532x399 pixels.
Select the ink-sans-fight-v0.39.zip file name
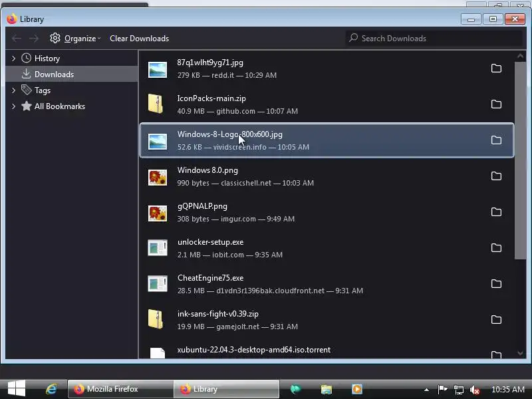tap(218, 314)
